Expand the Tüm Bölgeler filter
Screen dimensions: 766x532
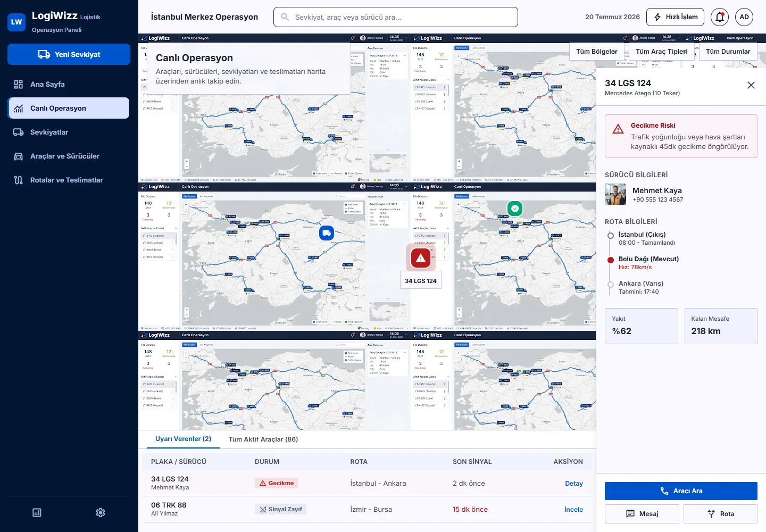click(x=597, y=52)
